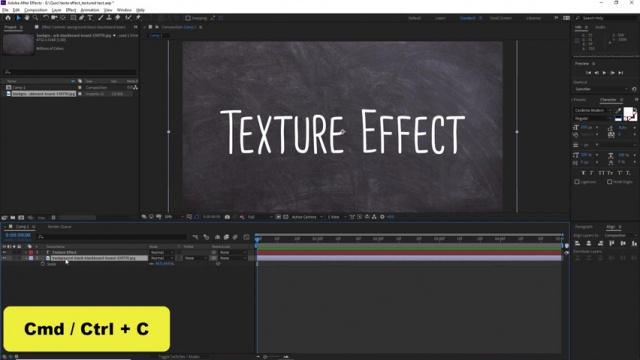Viewport: 640px width, 360px height.
Task: Select the Rotation tool
Action: (x=45, y=18)
